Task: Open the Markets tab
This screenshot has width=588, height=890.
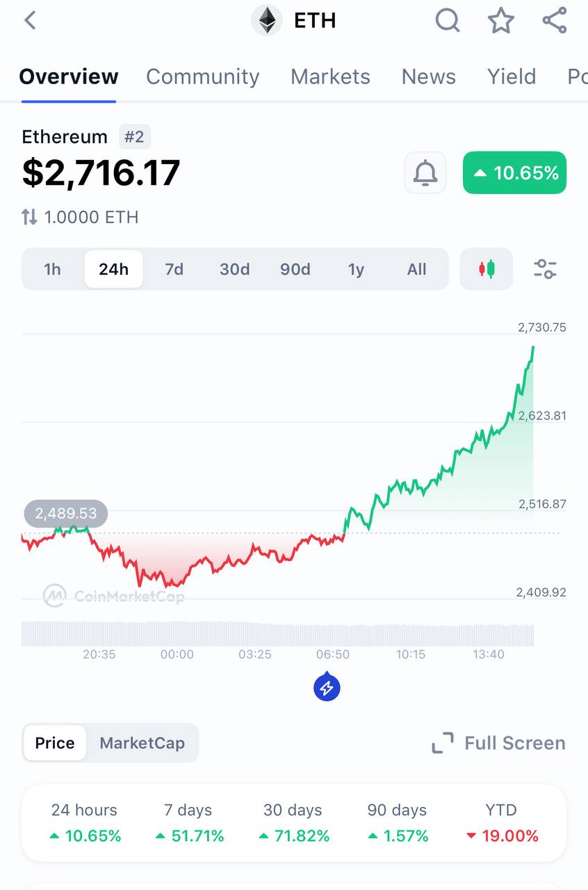Action: pyautogui.click(x=330, y=76)
